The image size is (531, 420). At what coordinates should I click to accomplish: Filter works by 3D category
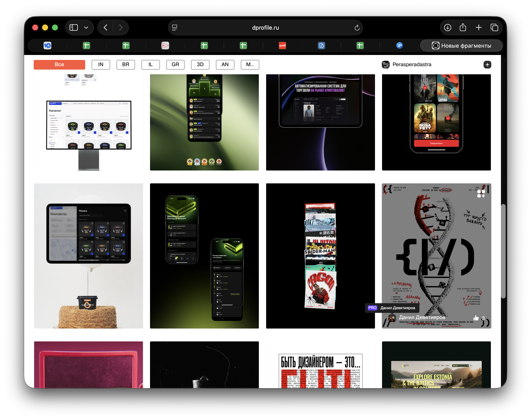pos(200,64)
